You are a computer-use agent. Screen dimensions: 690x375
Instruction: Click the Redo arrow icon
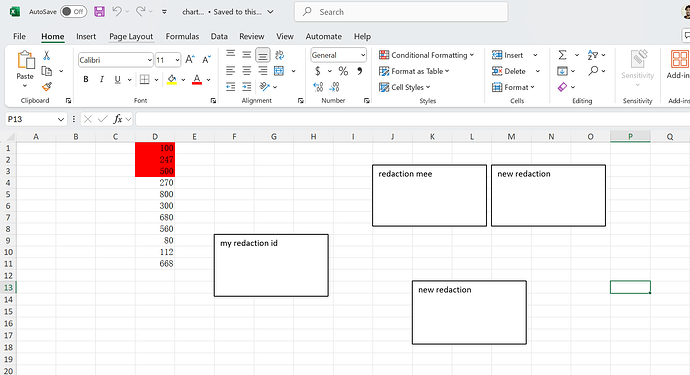[140, 11]
